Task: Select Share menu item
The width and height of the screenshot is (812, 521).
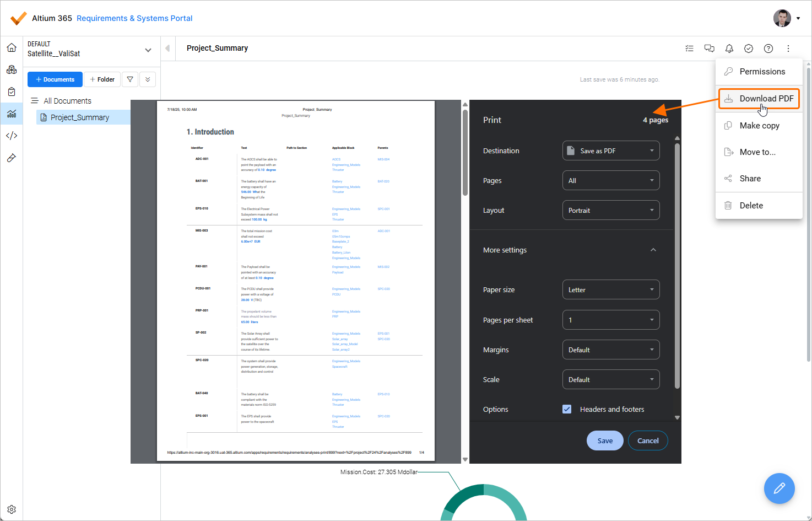Action: pyautogui.click(x=759, y=179)
